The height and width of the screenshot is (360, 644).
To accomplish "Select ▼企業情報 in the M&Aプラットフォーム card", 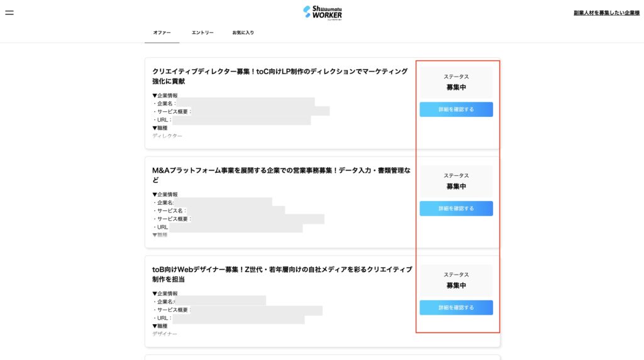I will click(165, 195).
